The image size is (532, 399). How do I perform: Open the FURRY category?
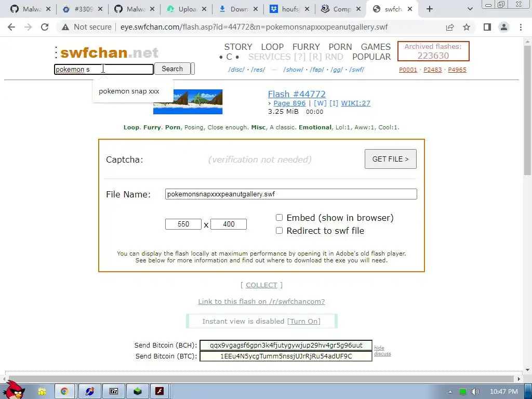[306, 47]
